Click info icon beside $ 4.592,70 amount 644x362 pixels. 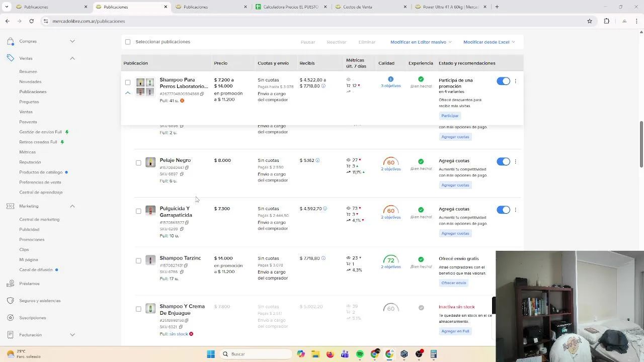pyautogui.click(x=325, y=209)
